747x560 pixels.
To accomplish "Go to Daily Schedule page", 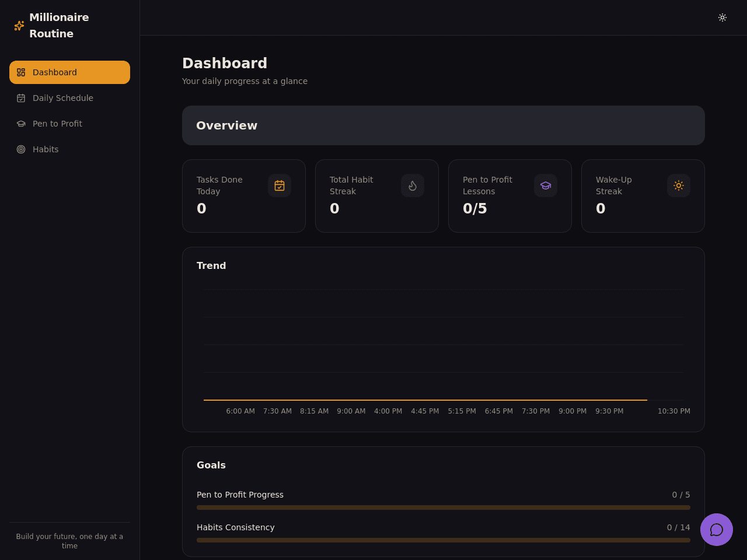I will pos(69,98).
